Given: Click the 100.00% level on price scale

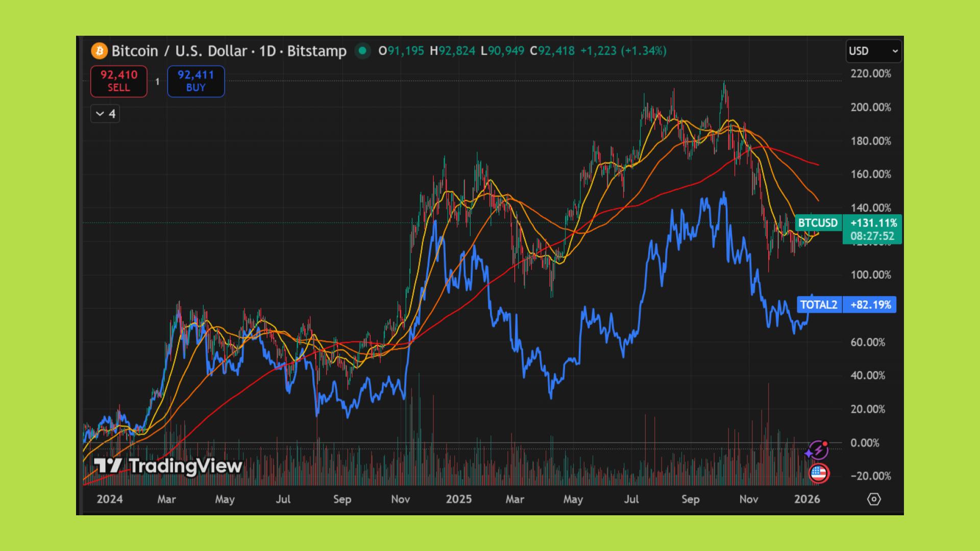Looking at the screenshot, I should [x=870, y=275].
